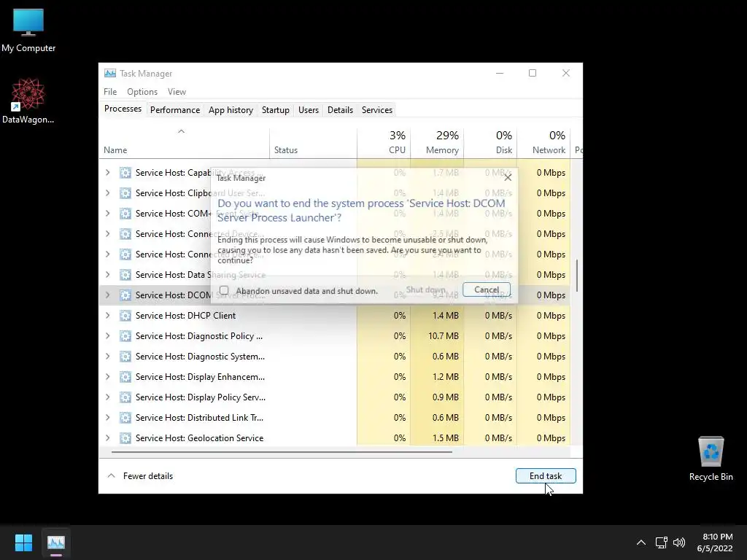Sort by the CPU column header
The width and height of the screenshot is (747, 560).
coord(384,144)
